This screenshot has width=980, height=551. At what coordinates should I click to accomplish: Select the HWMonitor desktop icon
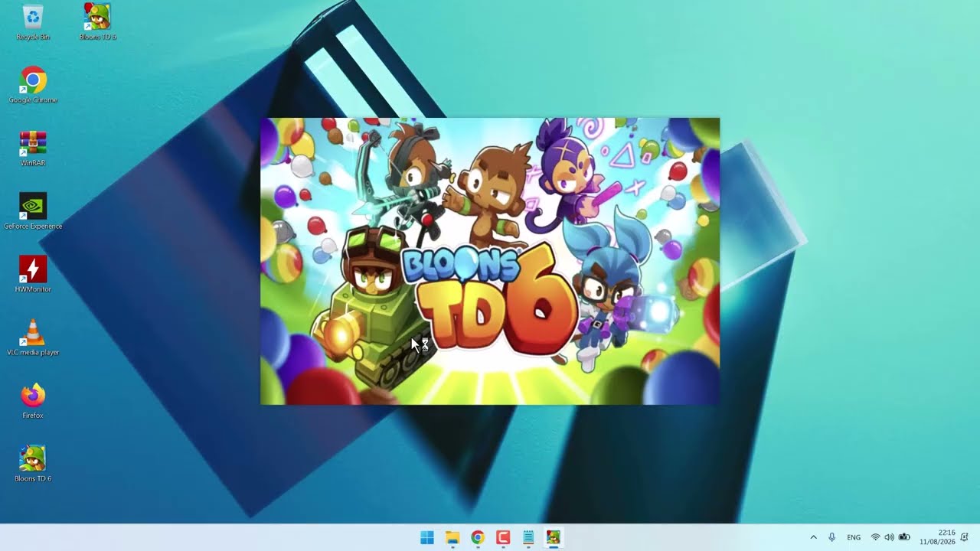[33, 274]
